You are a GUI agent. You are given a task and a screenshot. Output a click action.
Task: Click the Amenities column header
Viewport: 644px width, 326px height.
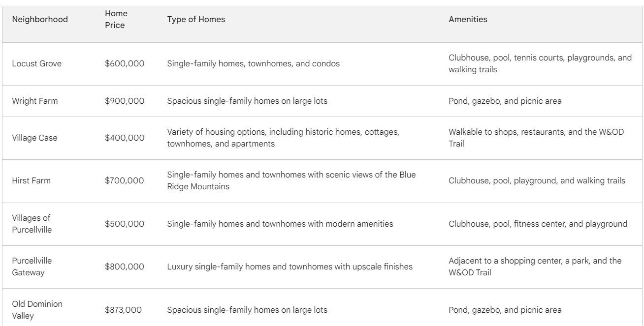tap(468, 20)
